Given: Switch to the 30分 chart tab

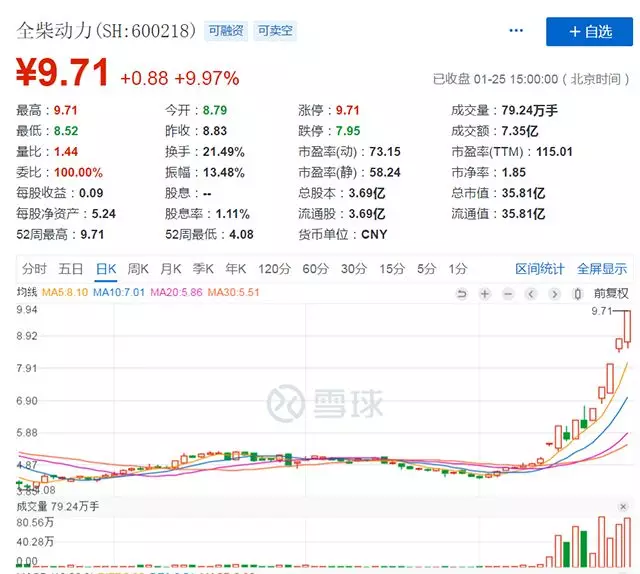Looking at the screenshot, I should point(354,269).
